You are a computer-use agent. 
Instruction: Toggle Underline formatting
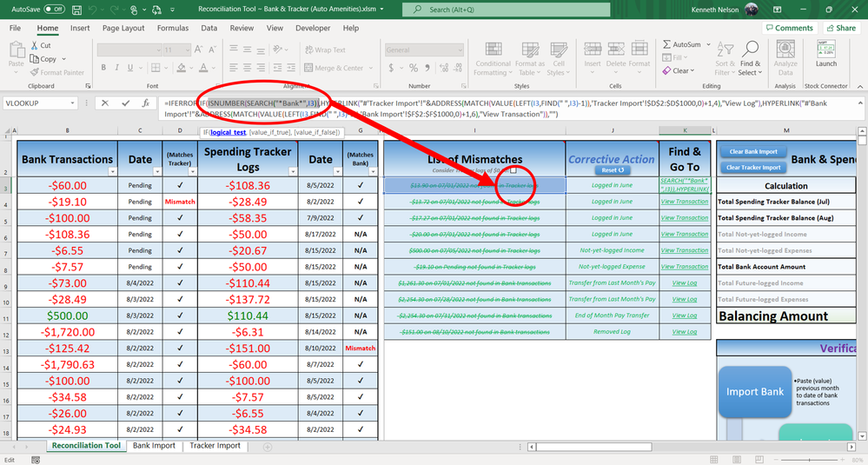click(x=130, y=68)
